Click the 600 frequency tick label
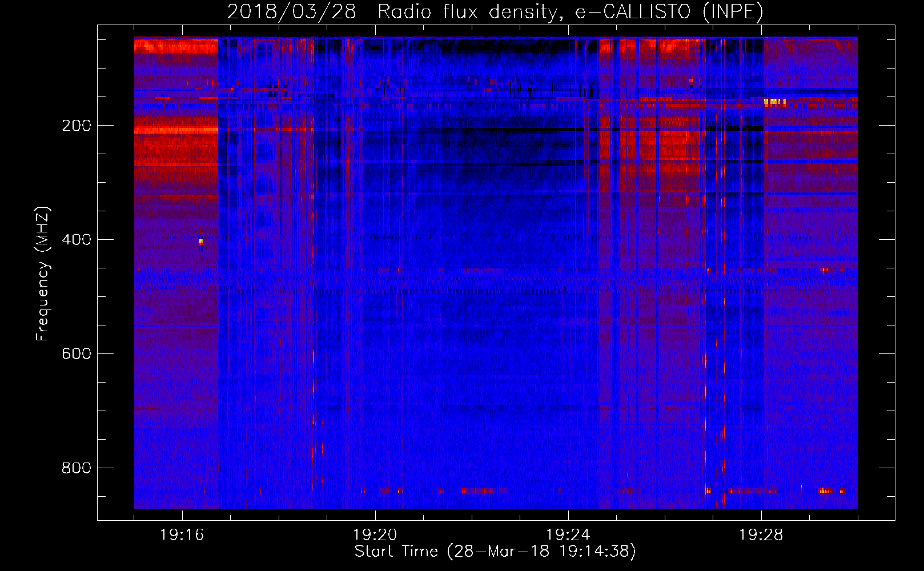Image resolution: width=924 pixels, height=571 pixels. coord(77,354)
